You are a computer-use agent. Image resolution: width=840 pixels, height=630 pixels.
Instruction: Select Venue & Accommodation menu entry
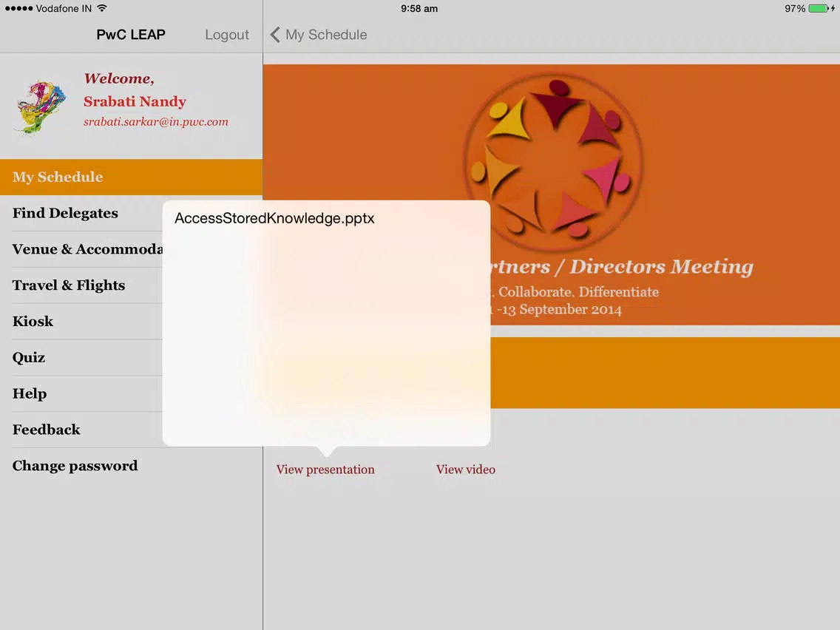click(x=81, y=249)
